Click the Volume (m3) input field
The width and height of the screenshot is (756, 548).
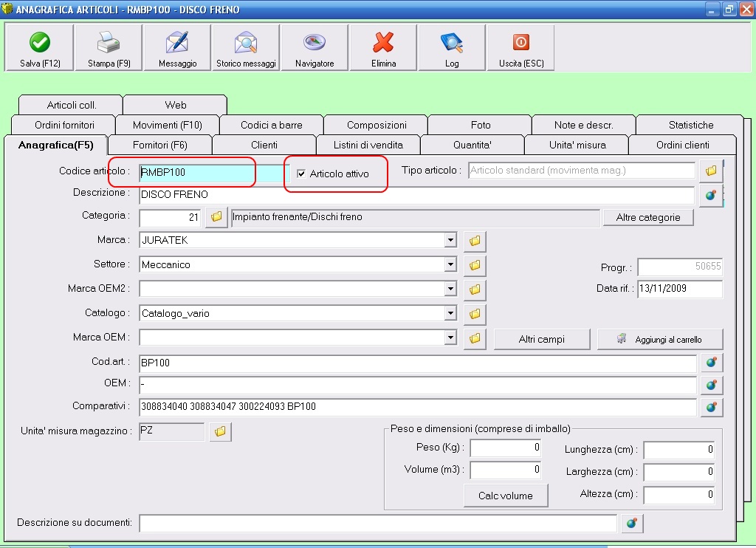click(506, 470)
